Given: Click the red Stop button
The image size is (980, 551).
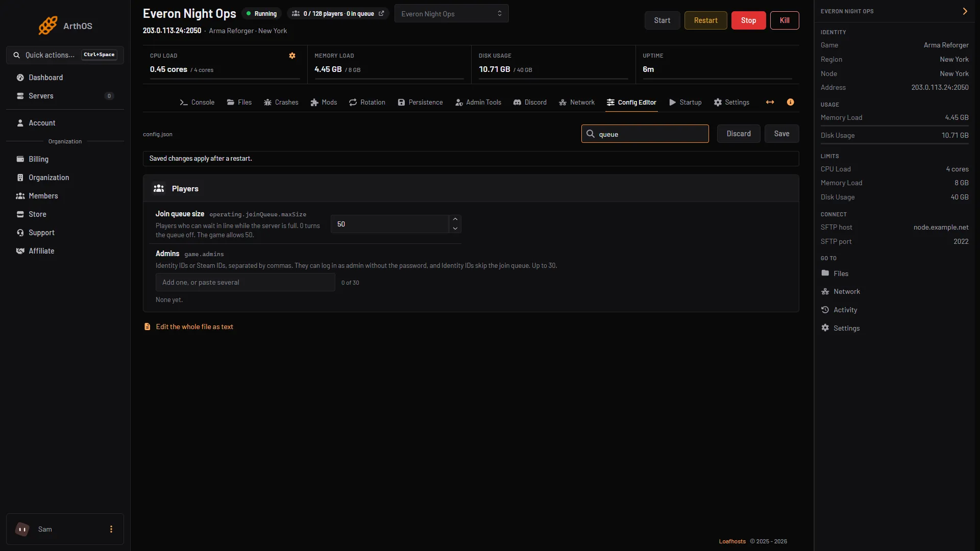Looking at the screenshot, I should pyautogui.click(x=748, y=20).
